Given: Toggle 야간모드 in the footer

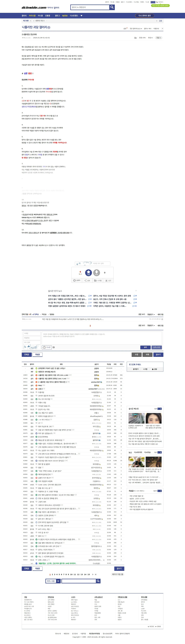Looking at the screenshot, I should pos(151,627).
